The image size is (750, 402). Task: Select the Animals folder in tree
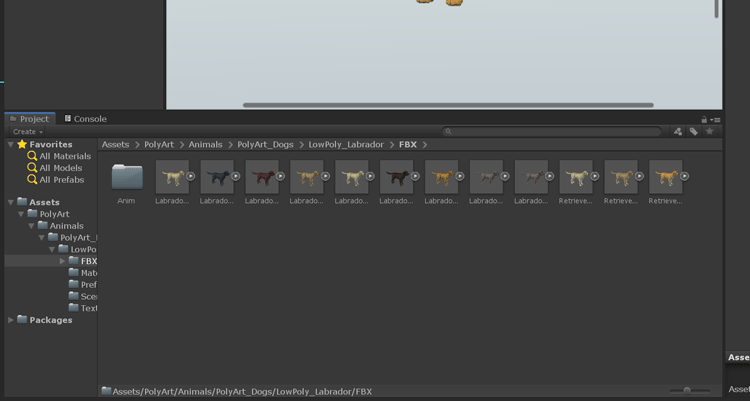pos(66,226)
